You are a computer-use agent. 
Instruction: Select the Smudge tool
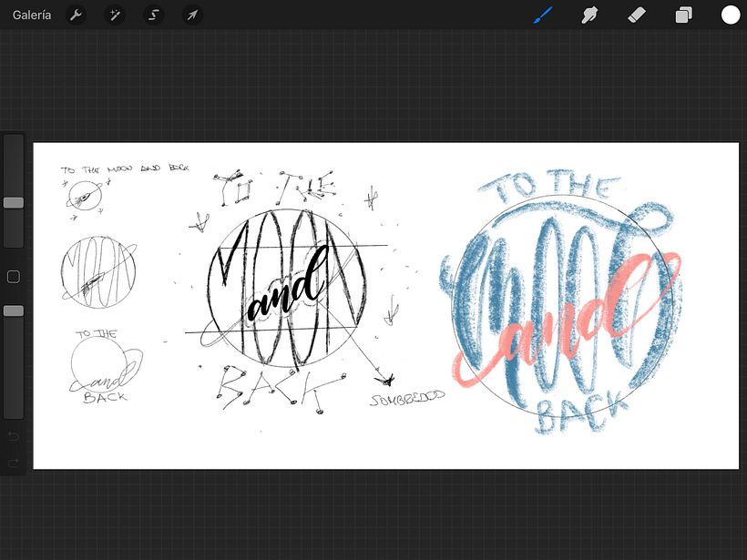pos(589,15)
